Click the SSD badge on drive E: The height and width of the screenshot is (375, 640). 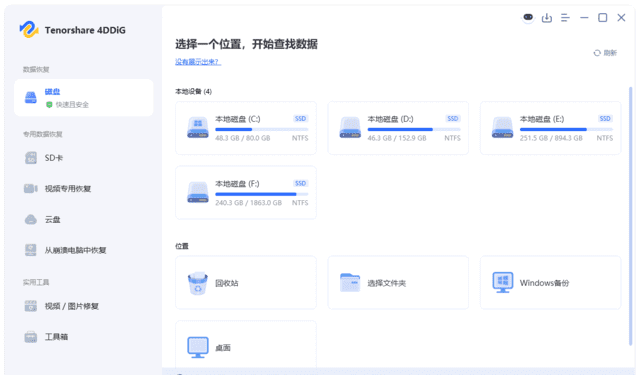pyautogui.click(x=605, y=119)
